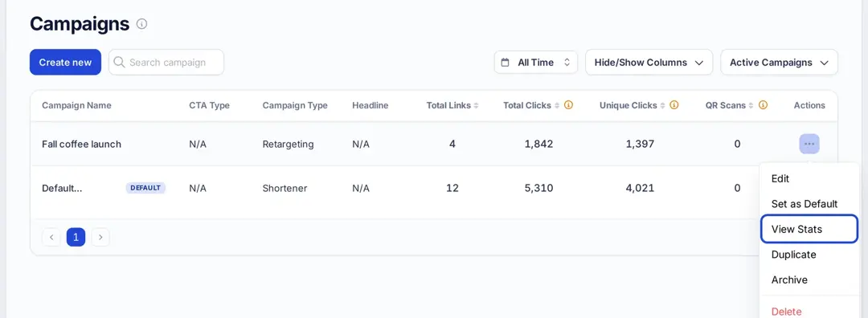The height and width of the screenshot is (318, 868).
Task: Click the 4,021 unique clicks value
Action: 640,188
